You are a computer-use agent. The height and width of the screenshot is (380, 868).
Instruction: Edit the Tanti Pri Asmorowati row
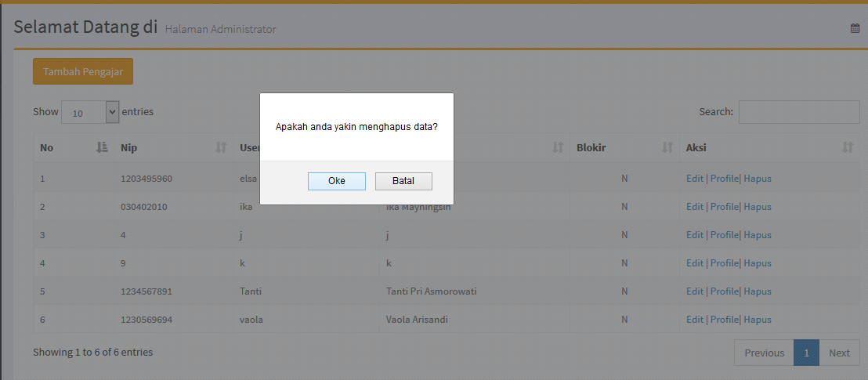(x=695, y=291)
